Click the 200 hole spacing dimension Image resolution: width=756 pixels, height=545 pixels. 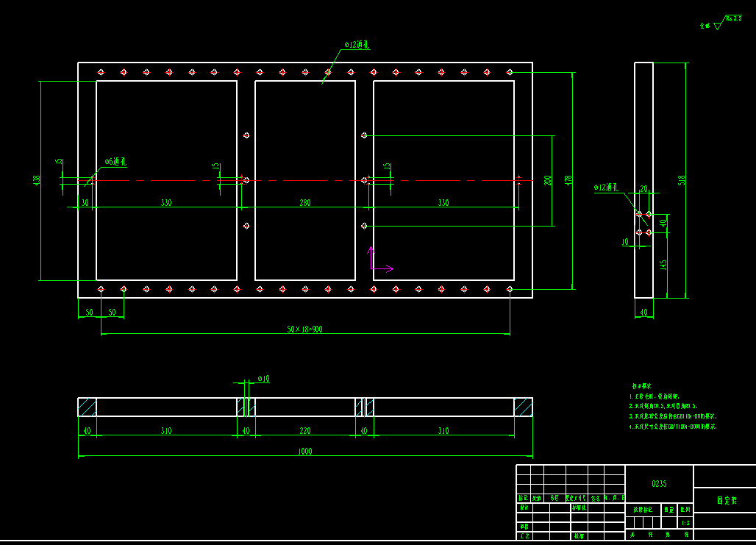(x=547, y=180)
